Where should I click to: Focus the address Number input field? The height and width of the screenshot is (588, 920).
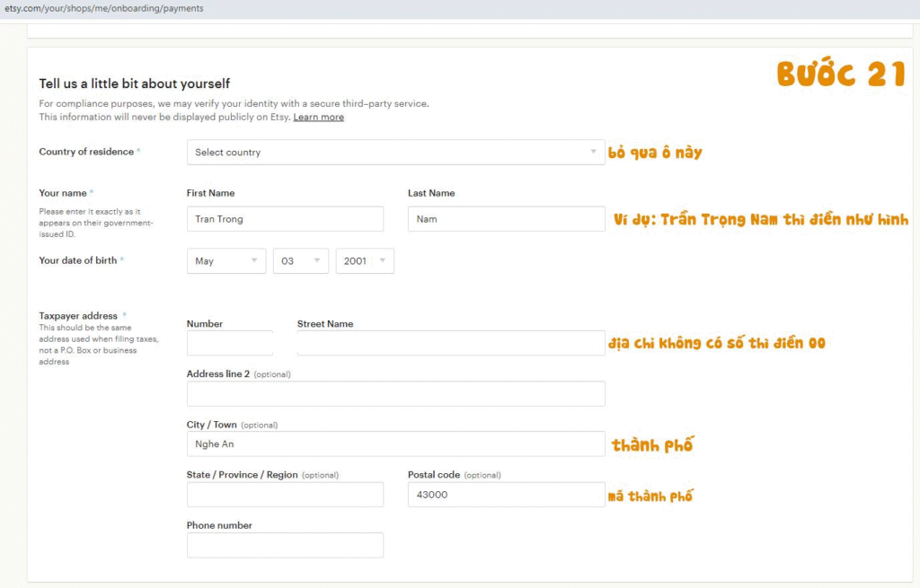(x=230, y=343)
